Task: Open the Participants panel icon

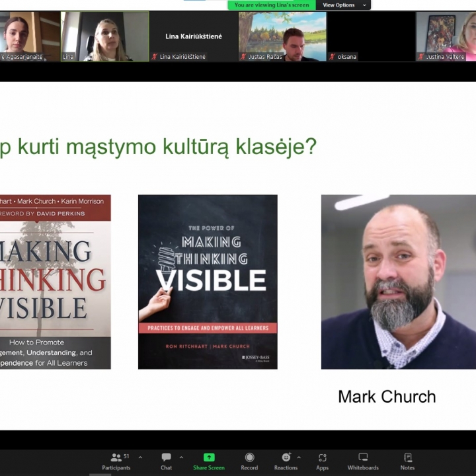Action: click(x=116, y=457)
